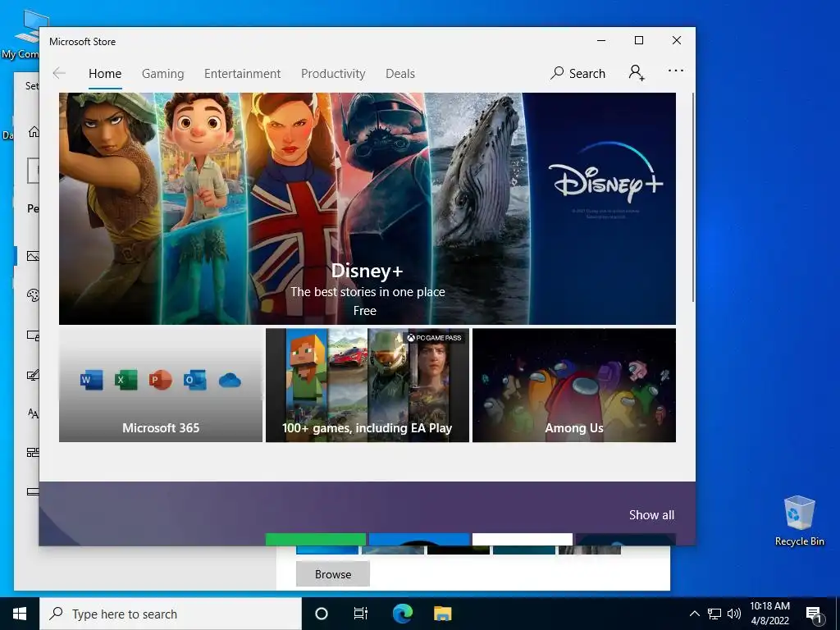Click the Word icon in Microsoft 365 tile
The height and width of the screenshot is (630, 840).
click(91, 380)
